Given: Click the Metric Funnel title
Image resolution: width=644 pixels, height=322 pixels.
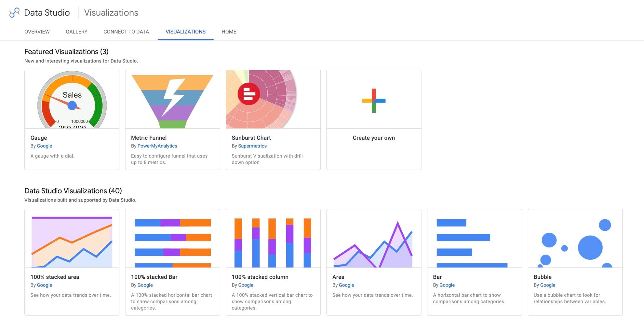Looking at the screenshot, I should coord(149,138).
